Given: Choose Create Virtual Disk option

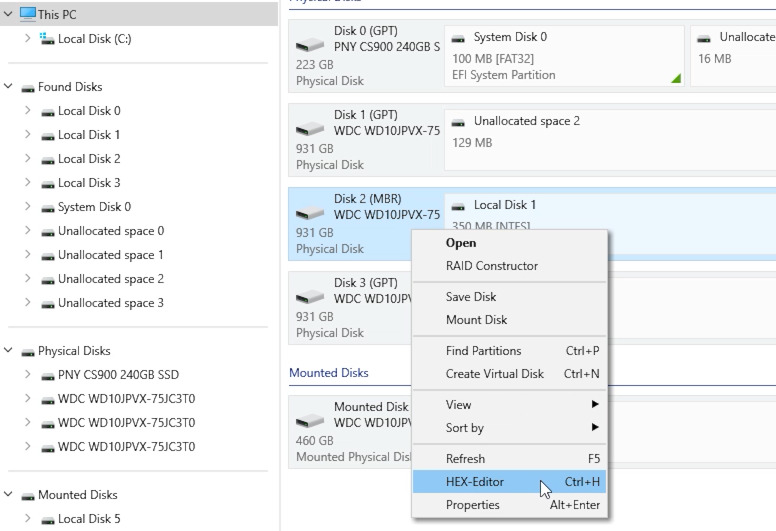Looking at the screenshot, I should [x=509, y=374].
